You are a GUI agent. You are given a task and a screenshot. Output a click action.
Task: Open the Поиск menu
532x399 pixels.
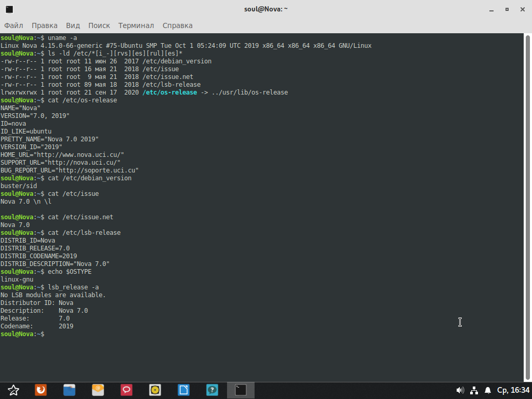(x=99, y=25)
